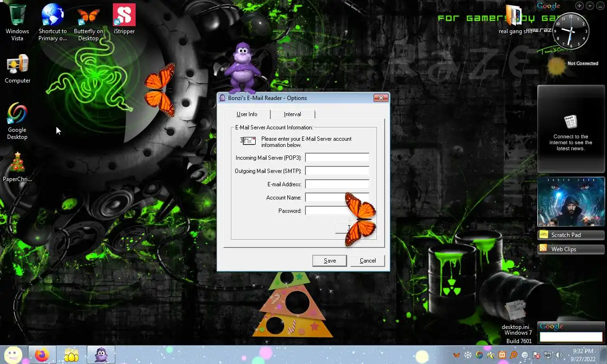Focus the Outgoing Mail Server (SMTP) field
This screenshot has height=364, width=607.
(337, 171)
